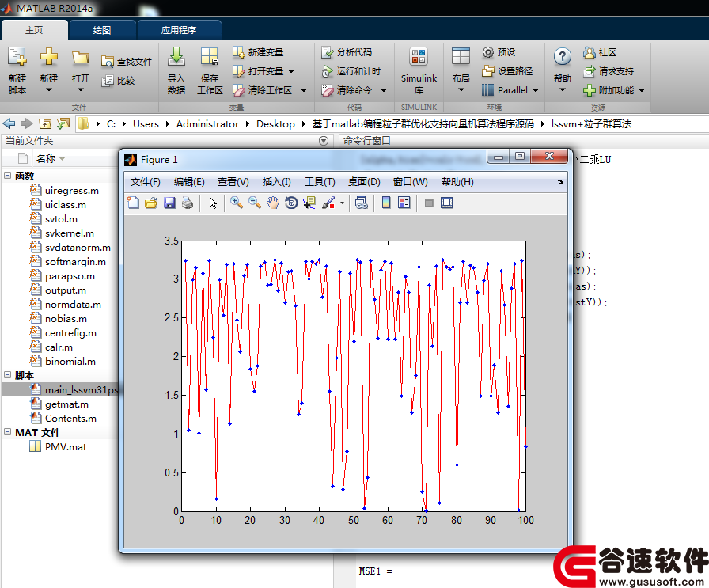Image resolution: width=709 pixels, height=588 pixels.
Task: Open the 插入(I) menu in Figure 1
Action: 276,182
